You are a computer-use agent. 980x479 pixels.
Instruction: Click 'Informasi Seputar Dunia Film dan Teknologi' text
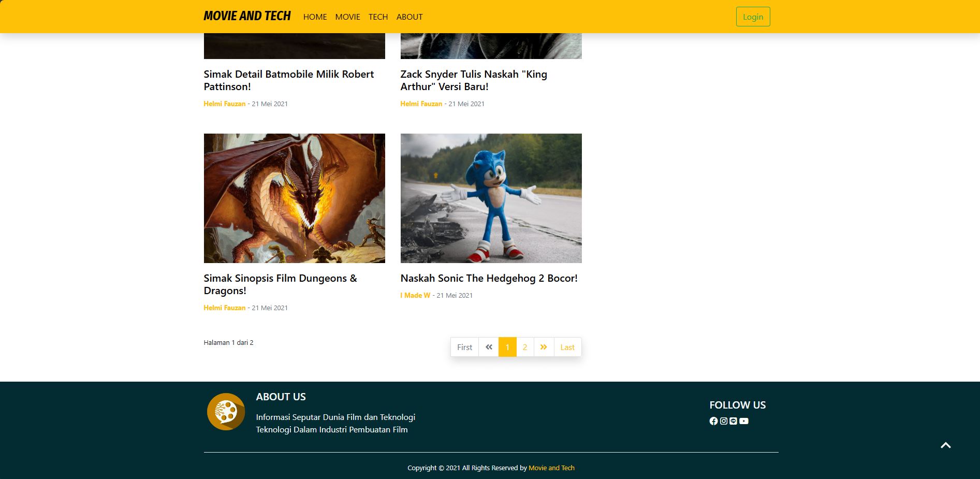(335, 417)
